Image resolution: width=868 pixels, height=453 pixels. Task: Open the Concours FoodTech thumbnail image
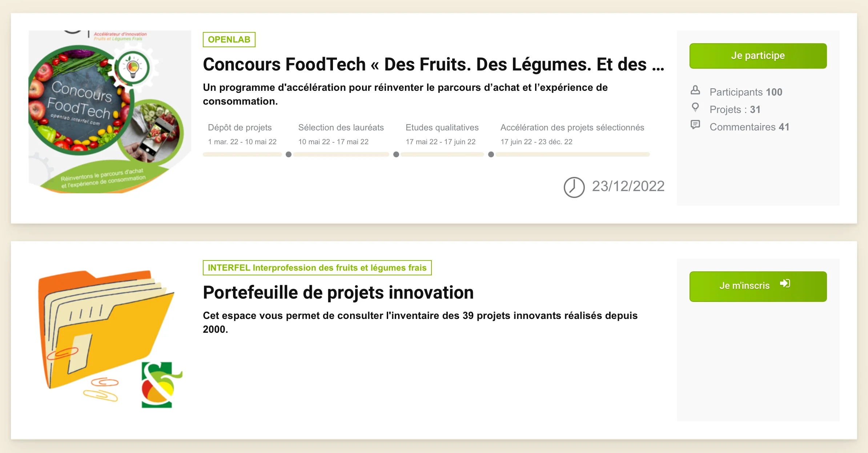pyautogui.click(x=110, y=112)
